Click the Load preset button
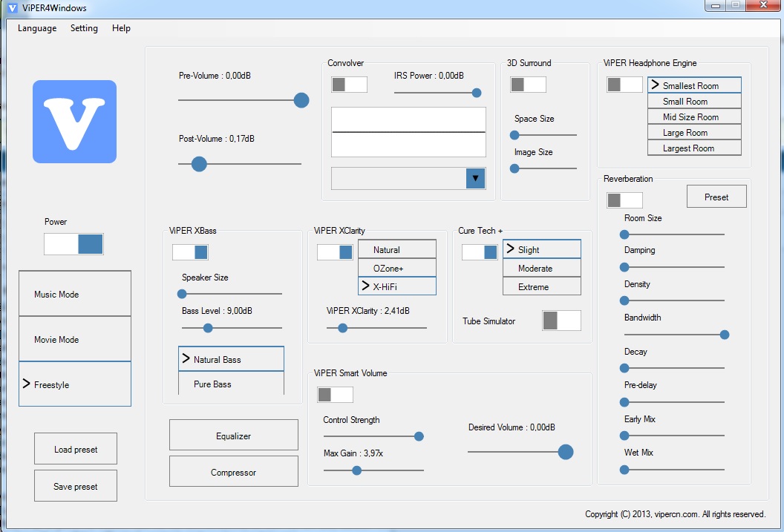Image resolution: width=784 pixels, height=532 pixels. [76, 449]
